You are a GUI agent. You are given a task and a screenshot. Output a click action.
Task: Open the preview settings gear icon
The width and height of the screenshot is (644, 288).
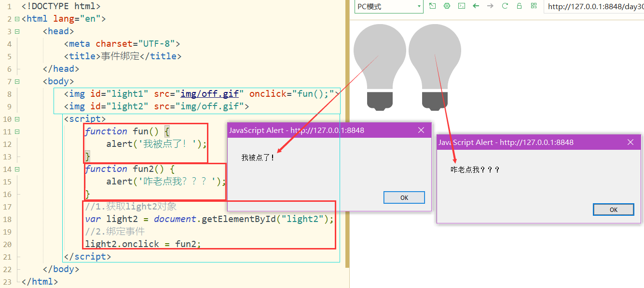pyautogui.click(x=447, y=6)
